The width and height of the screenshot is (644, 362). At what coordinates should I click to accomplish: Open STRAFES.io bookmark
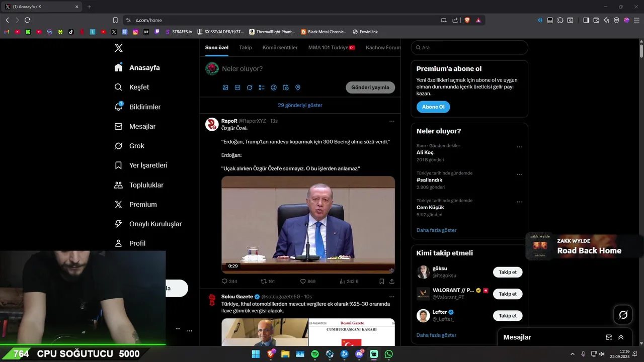pyautogui.click(x=179, y=32)
